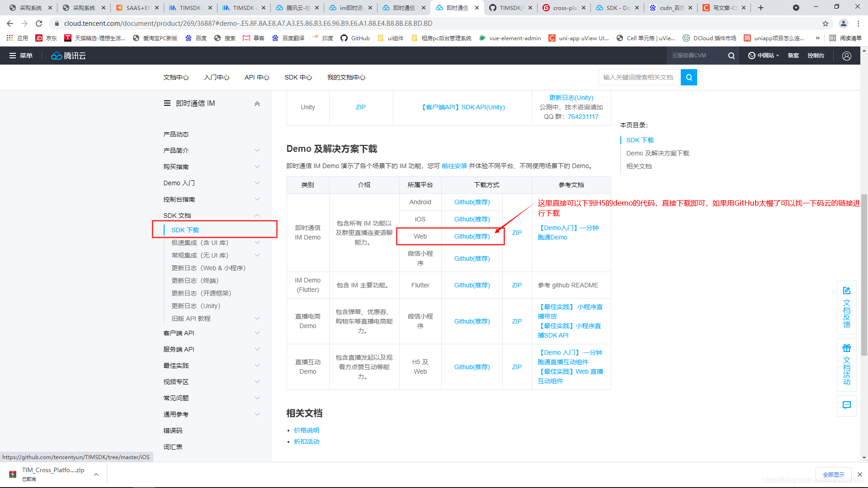Click the user account avatar icon

(x=846, y=56)
